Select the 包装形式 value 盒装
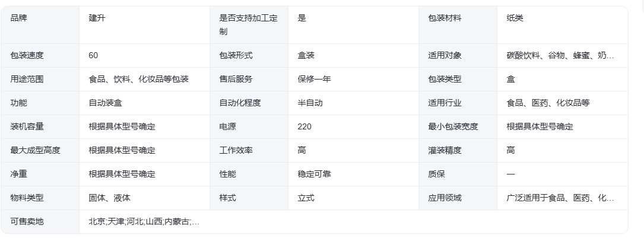Screen dimensions: 644x238 pos(306,55)
